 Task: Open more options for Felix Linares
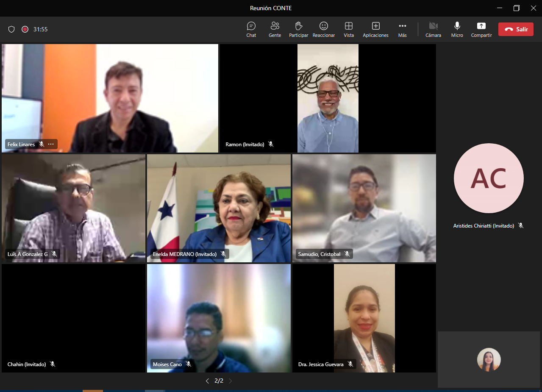51,144
